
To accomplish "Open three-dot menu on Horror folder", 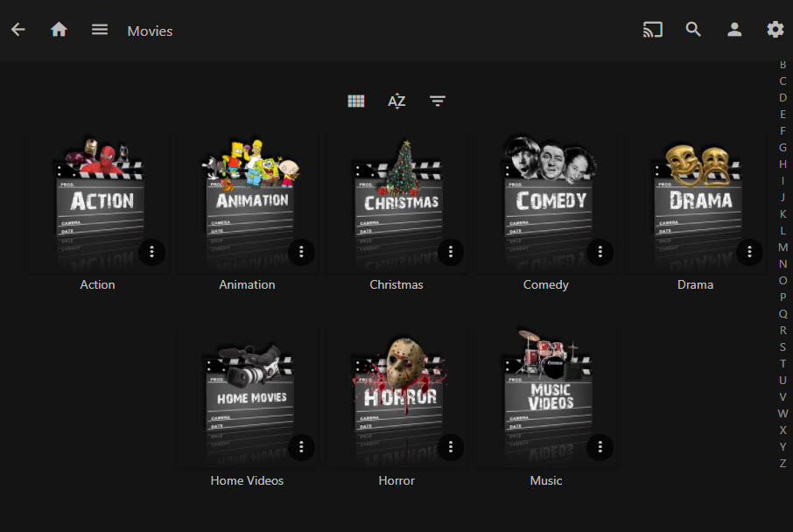I will 450,447.
